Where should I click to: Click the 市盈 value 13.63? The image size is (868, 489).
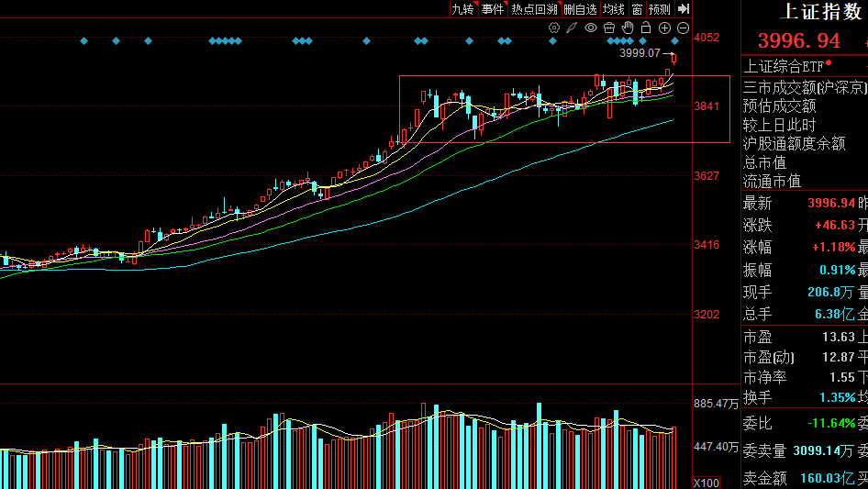click(x=839, y=337)
